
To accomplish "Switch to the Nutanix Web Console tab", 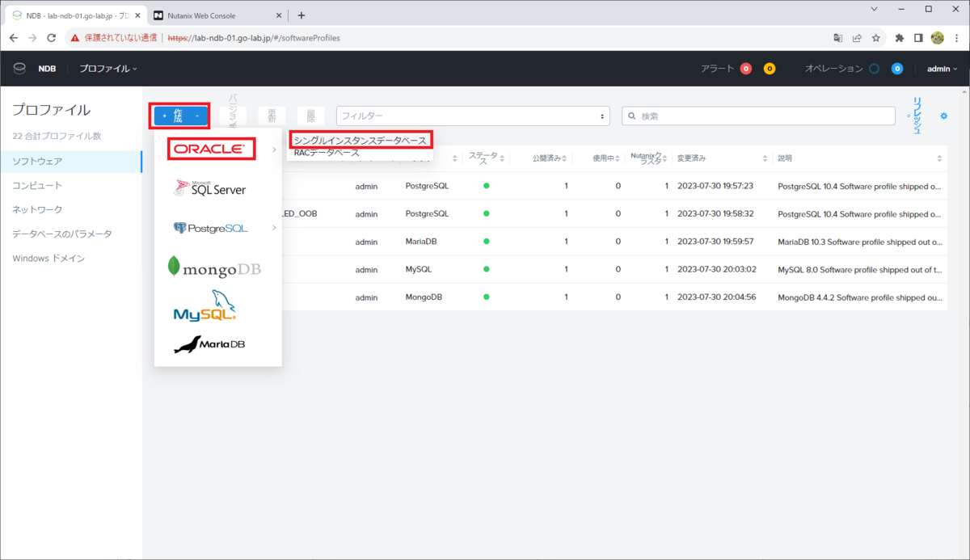I will click(217, 15).
